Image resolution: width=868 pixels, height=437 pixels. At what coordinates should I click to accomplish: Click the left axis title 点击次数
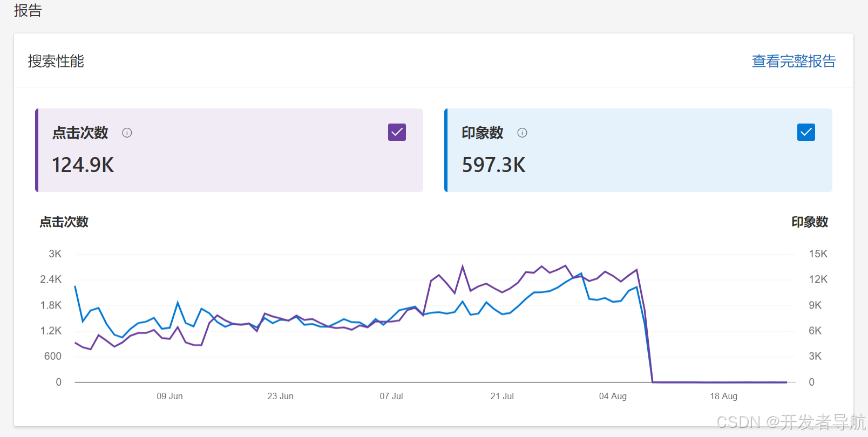pos(64,222)
